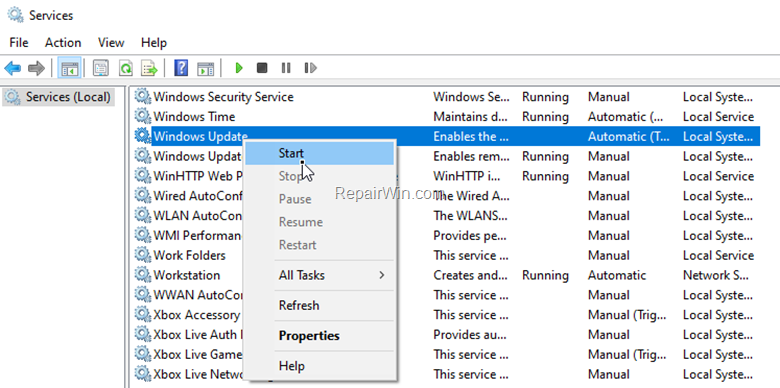Click 'Creates and...' description cell
Screen dimensions: 780x388
(x=470, y=275)
